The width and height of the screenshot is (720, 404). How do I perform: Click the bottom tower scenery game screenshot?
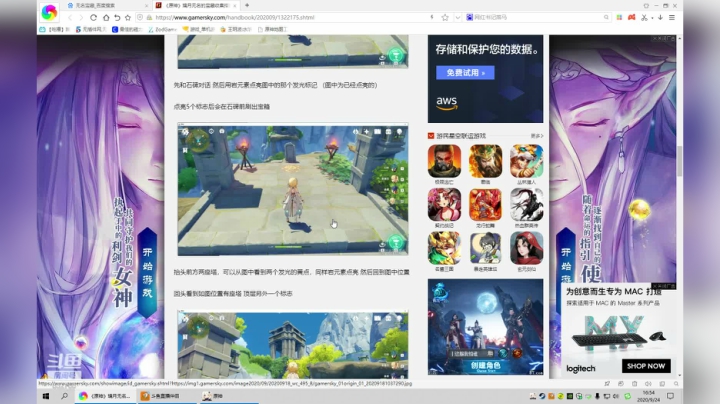(x=293, y=345)
